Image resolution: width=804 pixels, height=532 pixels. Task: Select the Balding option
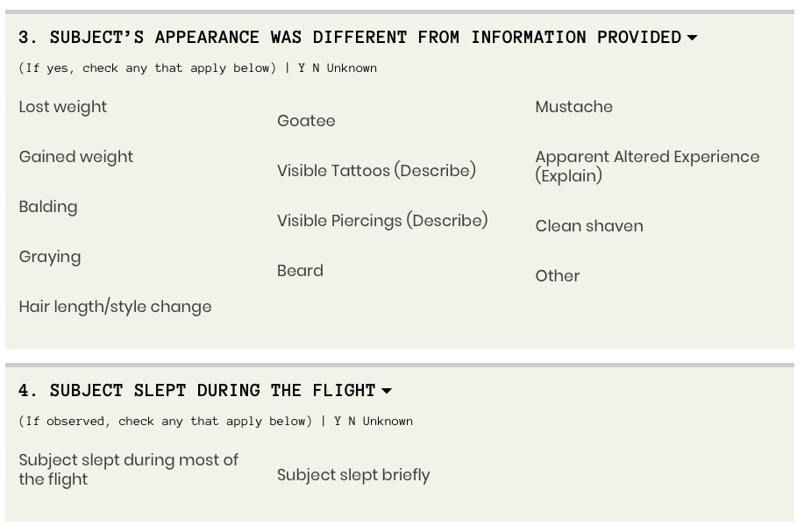pos(48,207)
